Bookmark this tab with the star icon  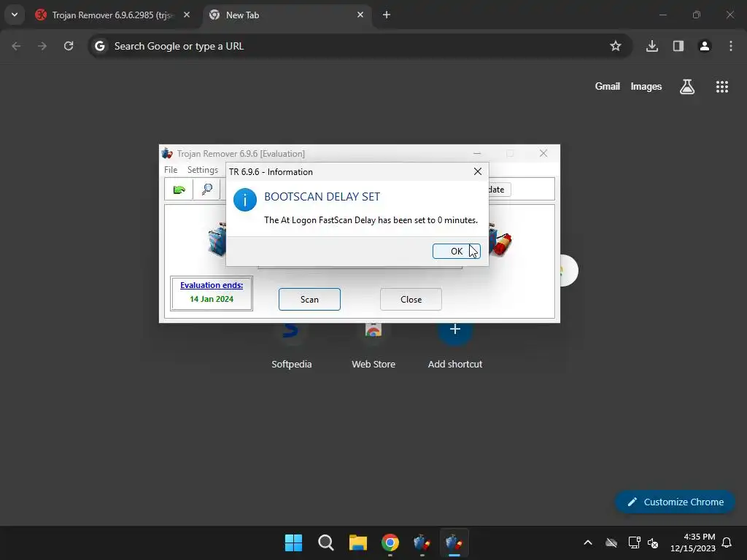click(616, 46)
